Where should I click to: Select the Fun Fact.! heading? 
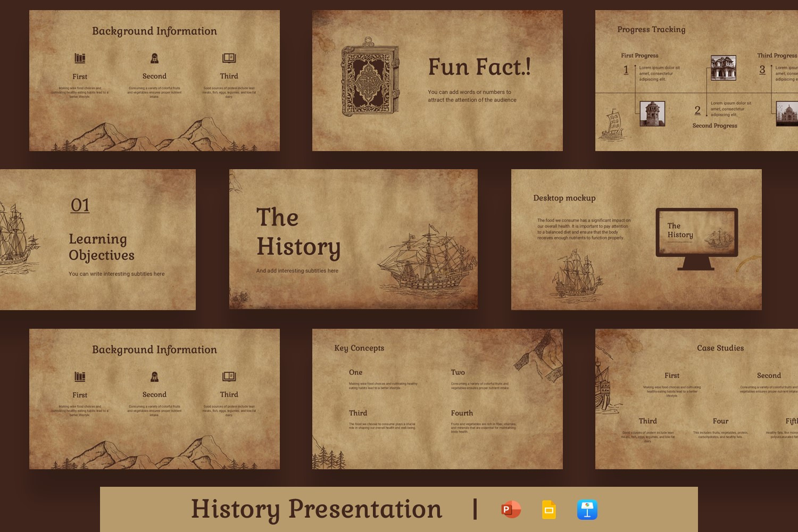click(x=479, y=68)
